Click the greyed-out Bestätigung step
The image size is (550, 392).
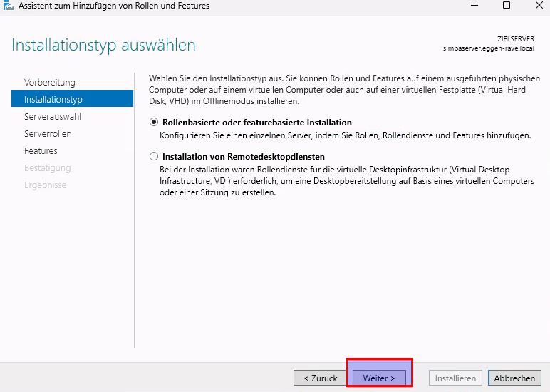point(47,167)
